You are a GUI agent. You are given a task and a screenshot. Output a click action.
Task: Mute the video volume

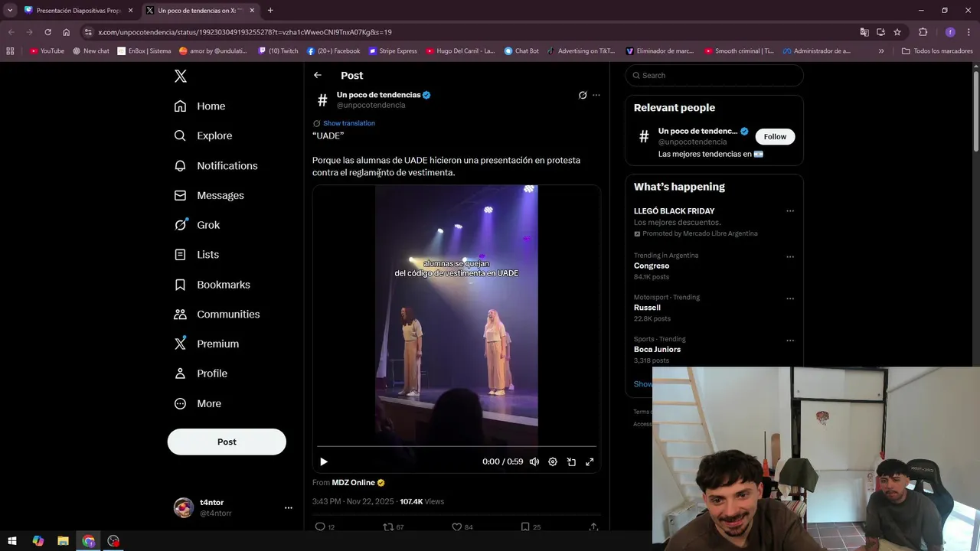534,461
